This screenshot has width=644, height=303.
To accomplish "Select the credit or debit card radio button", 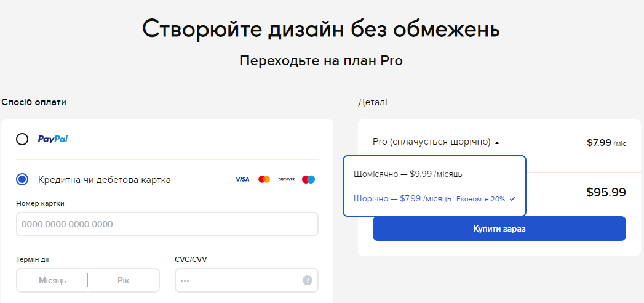I will (x=22, y=180).
